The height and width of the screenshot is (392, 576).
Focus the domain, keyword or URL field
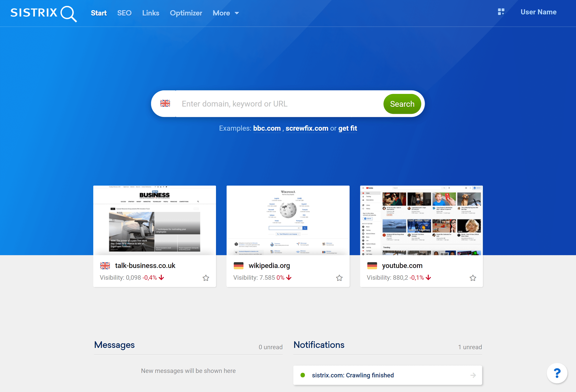pos(280,104)
